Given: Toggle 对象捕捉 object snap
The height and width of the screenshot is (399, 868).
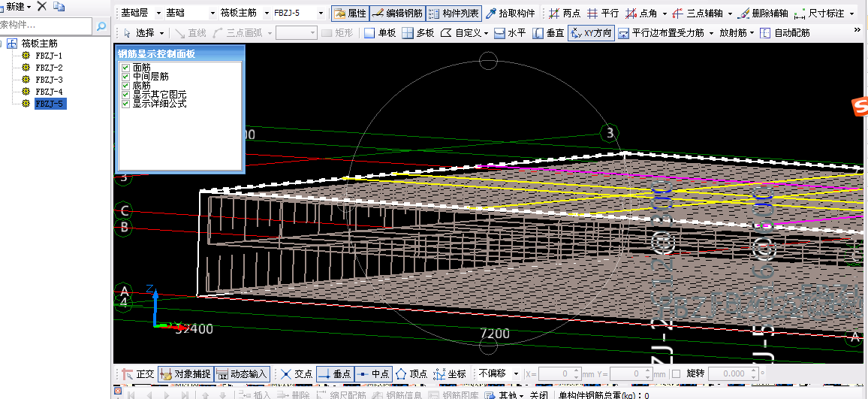Looking at the screenshot, I should point(185,374).
